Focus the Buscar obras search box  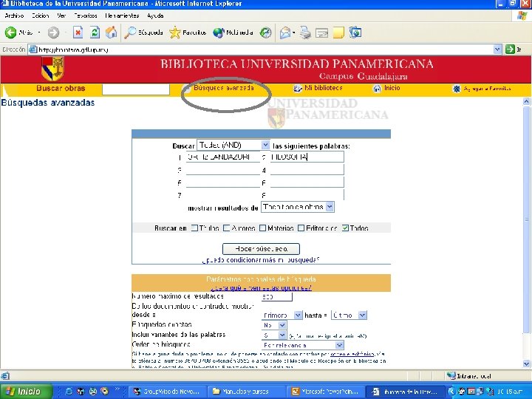tap(136, 89)
